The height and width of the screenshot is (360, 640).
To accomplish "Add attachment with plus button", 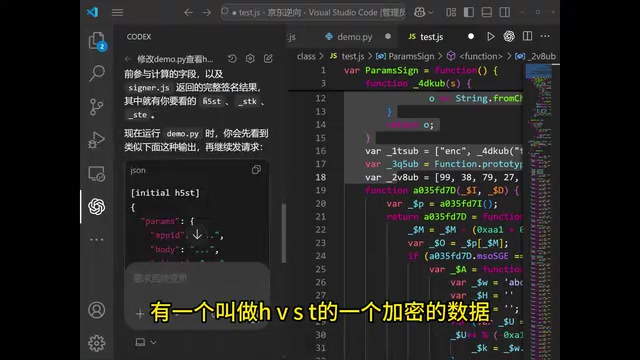I will [140, 314].
